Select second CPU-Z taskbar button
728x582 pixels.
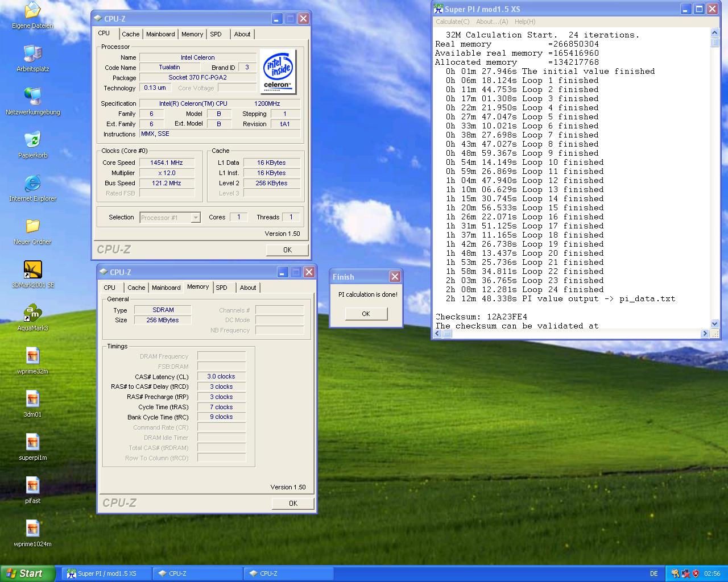point(288,573)
